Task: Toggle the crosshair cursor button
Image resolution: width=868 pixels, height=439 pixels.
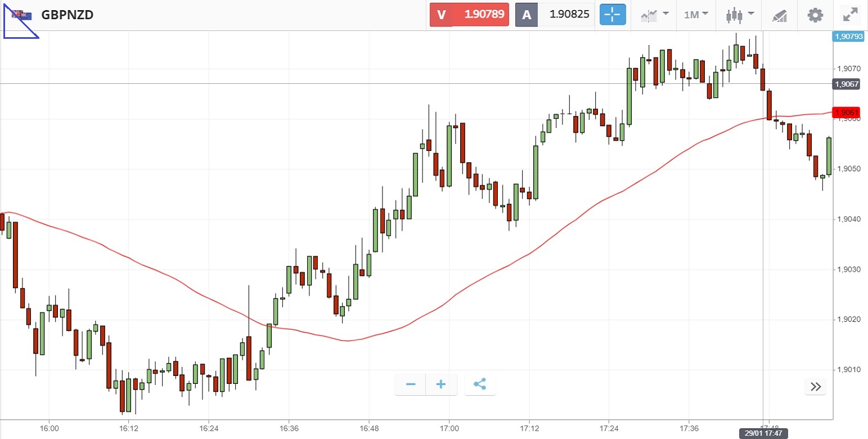Action: click(x=613, y=15)
